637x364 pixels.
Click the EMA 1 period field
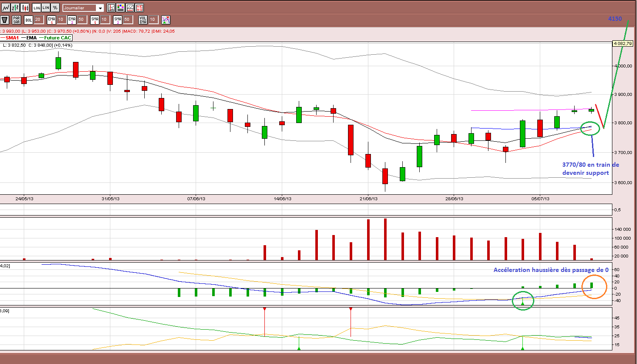coord(61,20)
